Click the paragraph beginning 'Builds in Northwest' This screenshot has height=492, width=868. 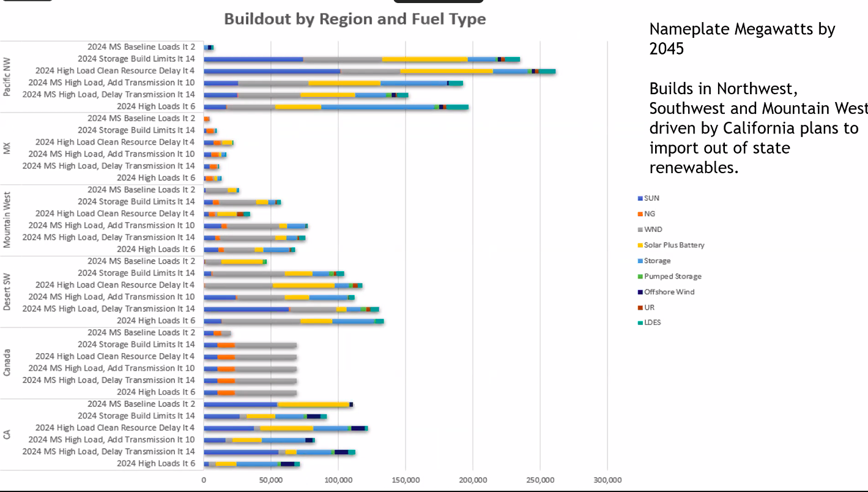(759, 128)
